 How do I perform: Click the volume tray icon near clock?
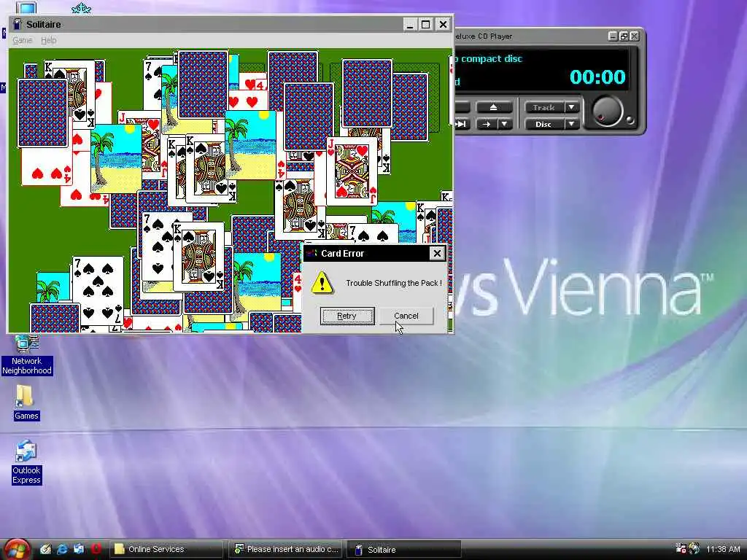pos(694,548)
